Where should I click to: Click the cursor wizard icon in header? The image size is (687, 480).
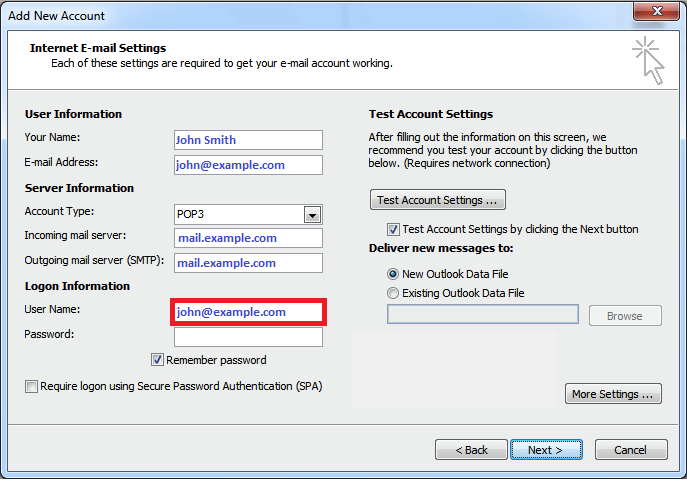coord(648,60)
